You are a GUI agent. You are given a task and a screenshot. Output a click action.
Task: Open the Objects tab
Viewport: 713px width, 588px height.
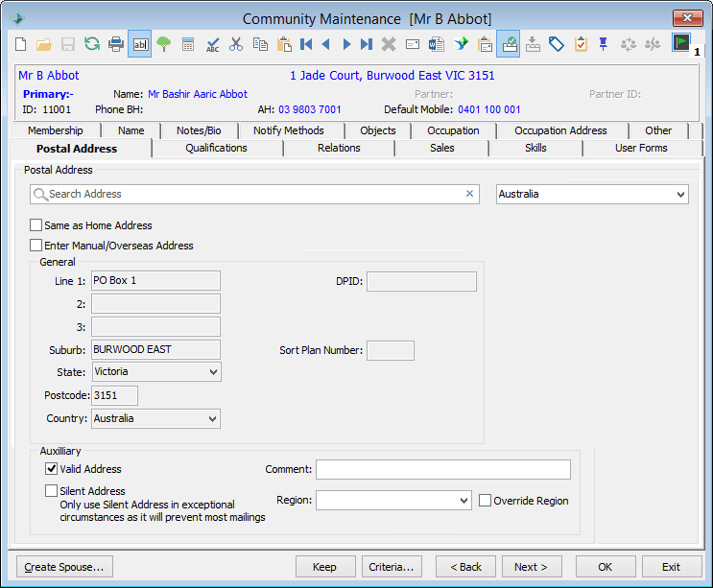pyautogui.click(x=378, y=130)
